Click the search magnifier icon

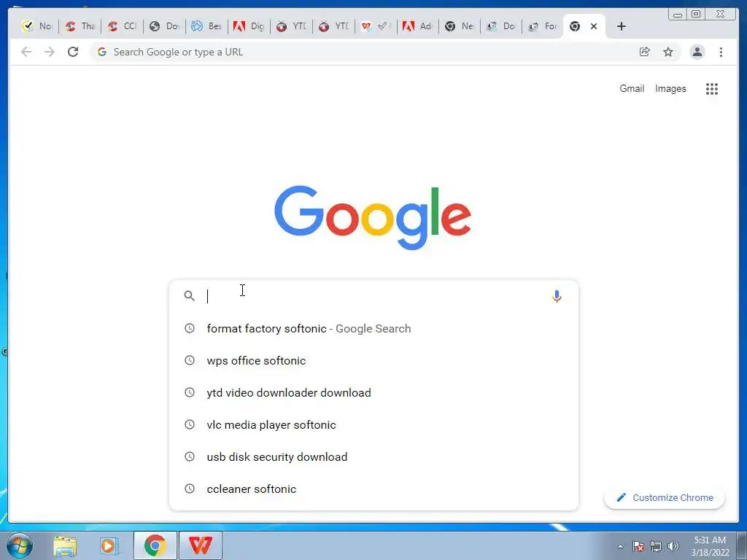coord(189,296)
